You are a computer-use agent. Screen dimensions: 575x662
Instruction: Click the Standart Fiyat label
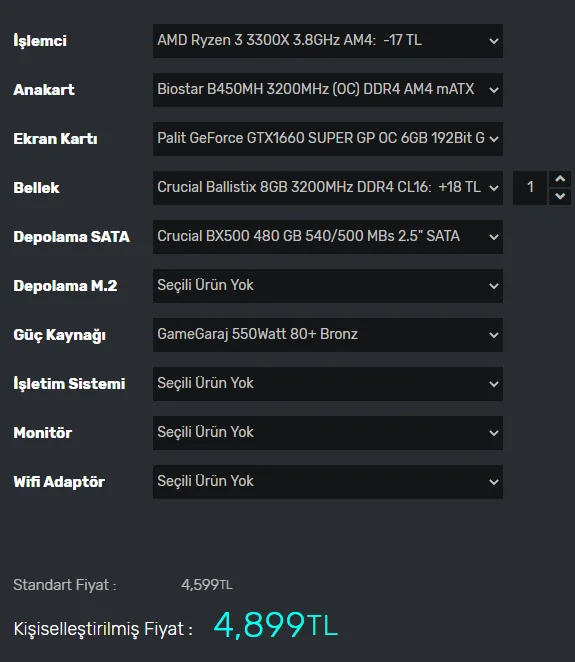(x=65, y=585)
